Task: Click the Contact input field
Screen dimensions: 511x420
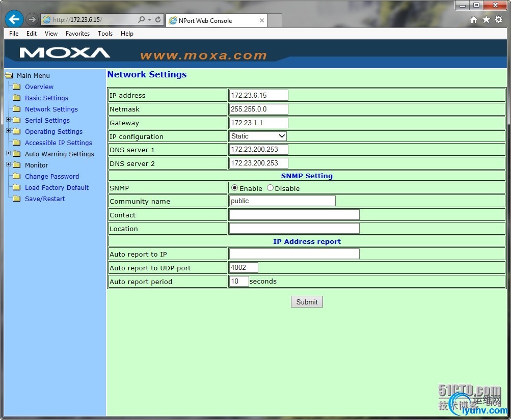Action: point(294,214)
